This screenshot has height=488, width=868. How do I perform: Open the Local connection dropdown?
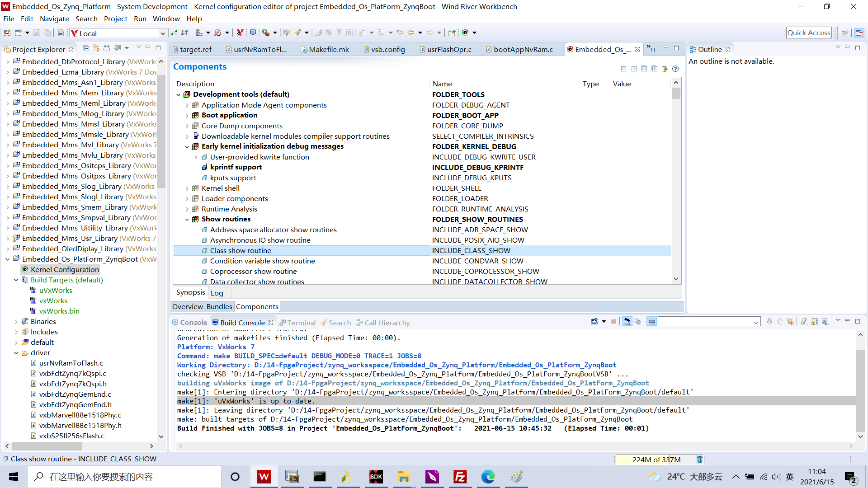[163, 33]
